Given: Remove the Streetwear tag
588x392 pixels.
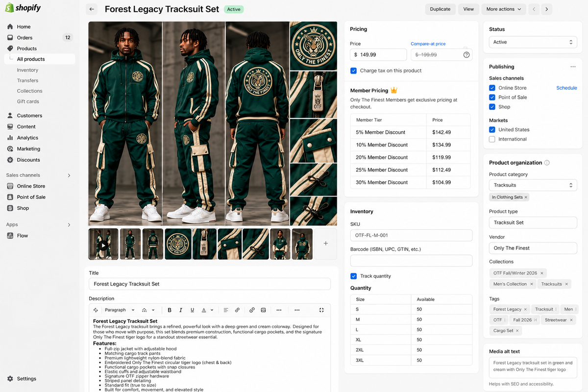Looking at the screenshot, I should (x=571, y=320).
